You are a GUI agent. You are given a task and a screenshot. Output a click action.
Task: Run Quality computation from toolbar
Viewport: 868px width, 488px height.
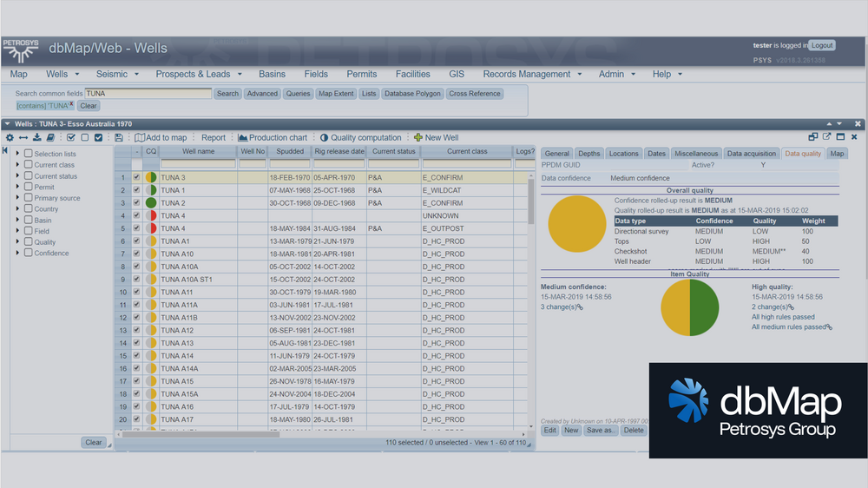pos(360,137)
